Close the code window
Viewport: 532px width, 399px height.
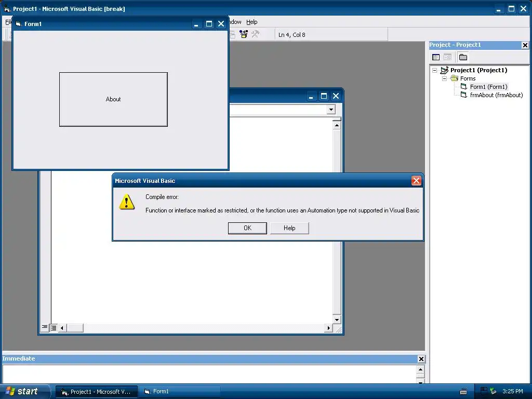pyautogui.click(x=336, y=96)
